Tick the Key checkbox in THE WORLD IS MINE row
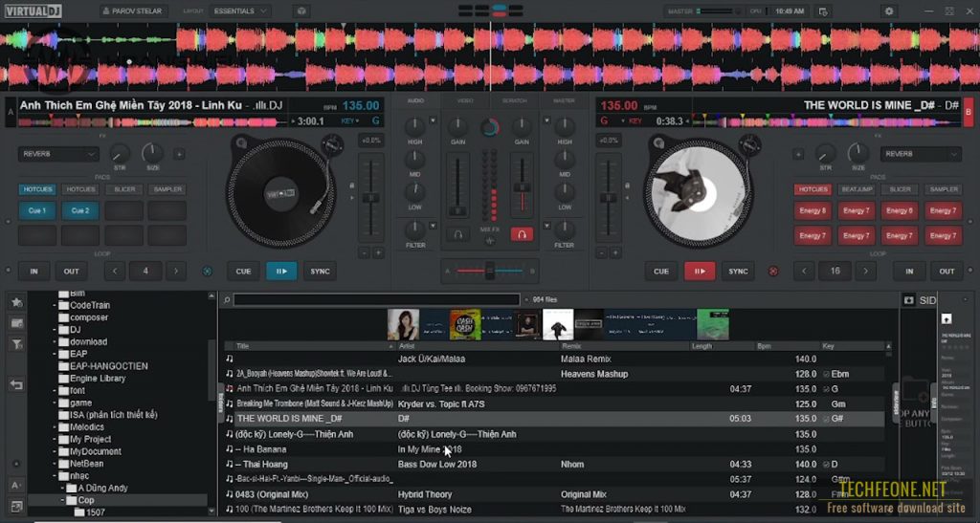 click(826, 419)
